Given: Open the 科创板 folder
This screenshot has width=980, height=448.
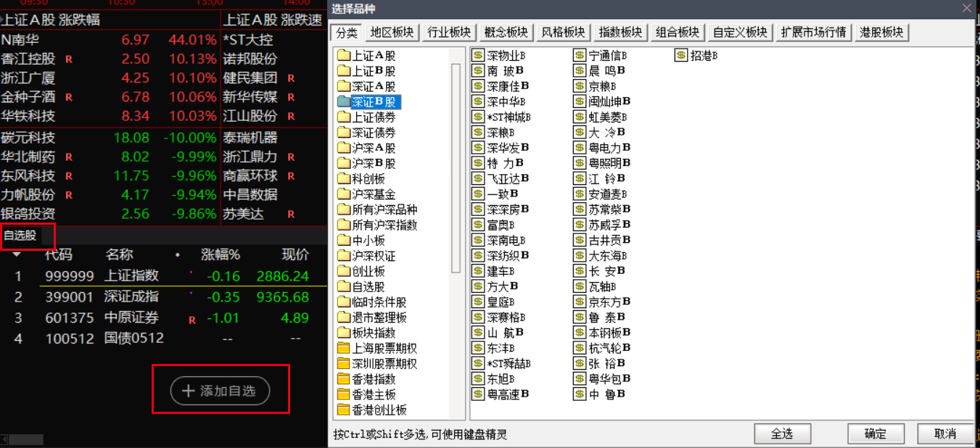Looking at the screenshot, I should [362, 179].
